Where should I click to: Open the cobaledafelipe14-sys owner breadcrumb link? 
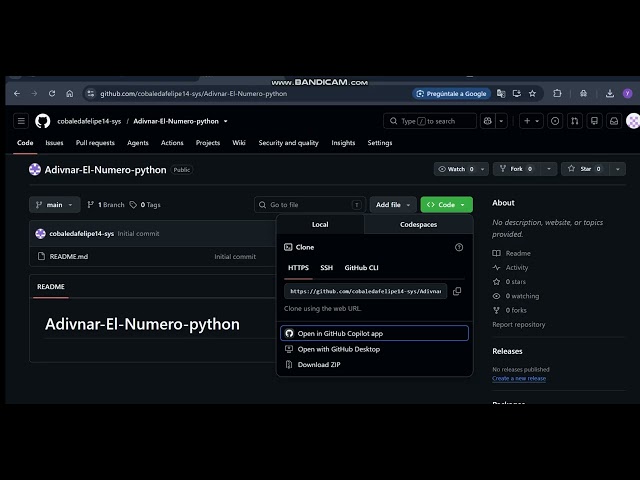click(x=89, y=121)
